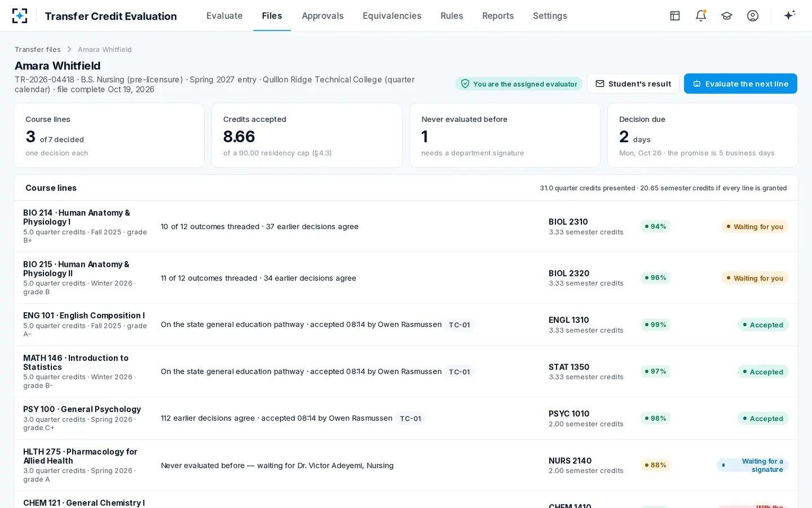This screenshot has width=812, height=508.
Task: Open the notifications bell
Action: click(x=701, y=16)
